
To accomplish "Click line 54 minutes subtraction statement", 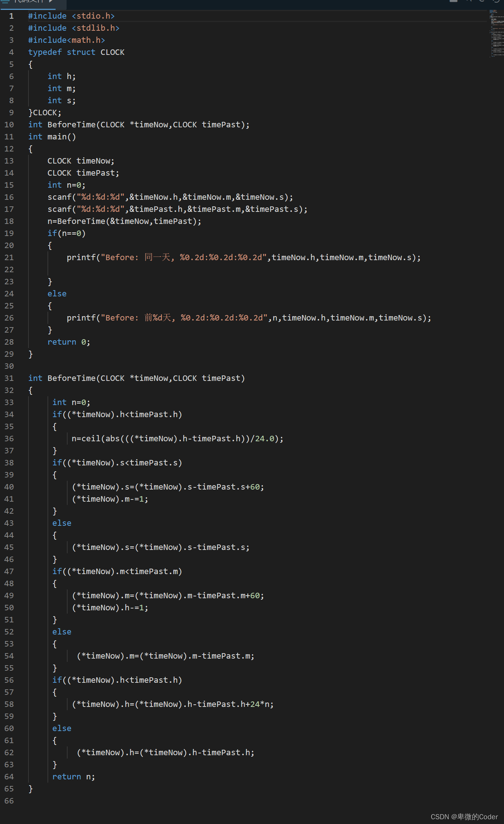I will (165, 656).
